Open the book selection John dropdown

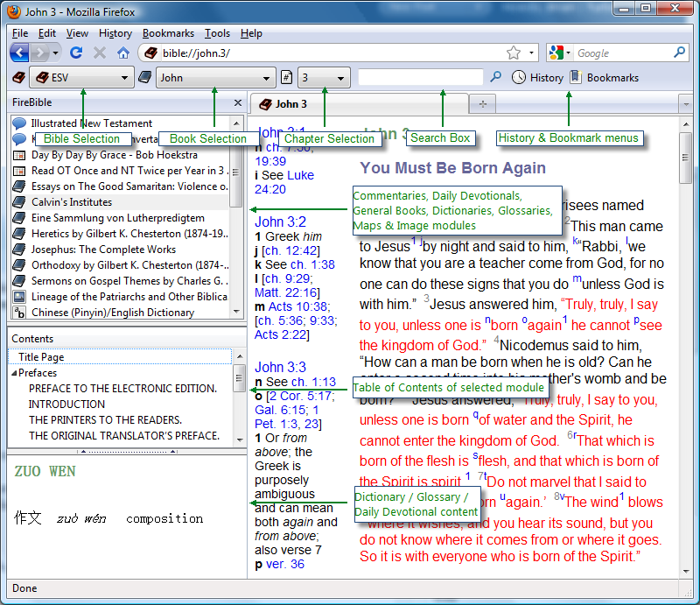[215, 78]
